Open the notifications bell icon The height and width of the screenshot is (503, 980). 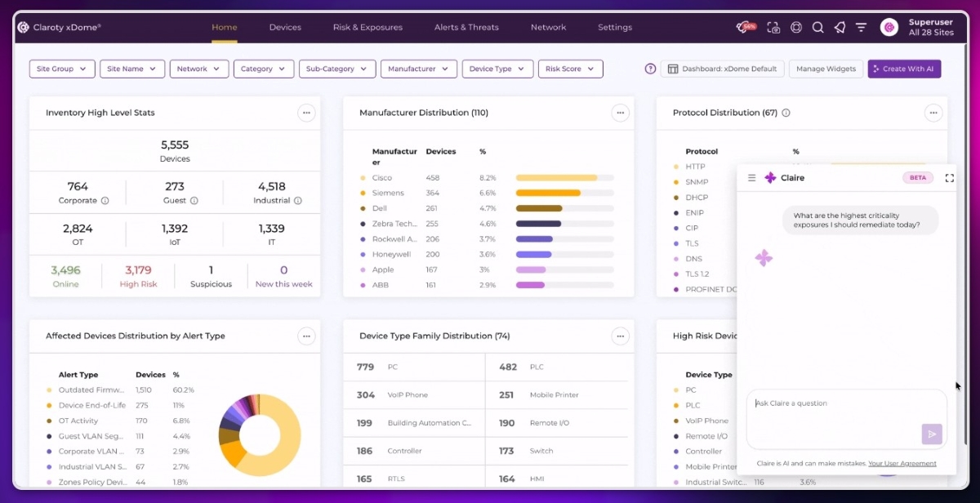(840, 27)
